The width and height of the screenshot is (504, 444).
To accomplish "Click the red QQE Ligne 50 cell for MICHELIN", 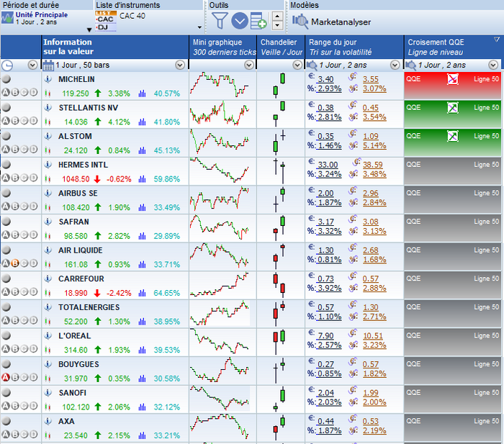I will pos(453,86).
